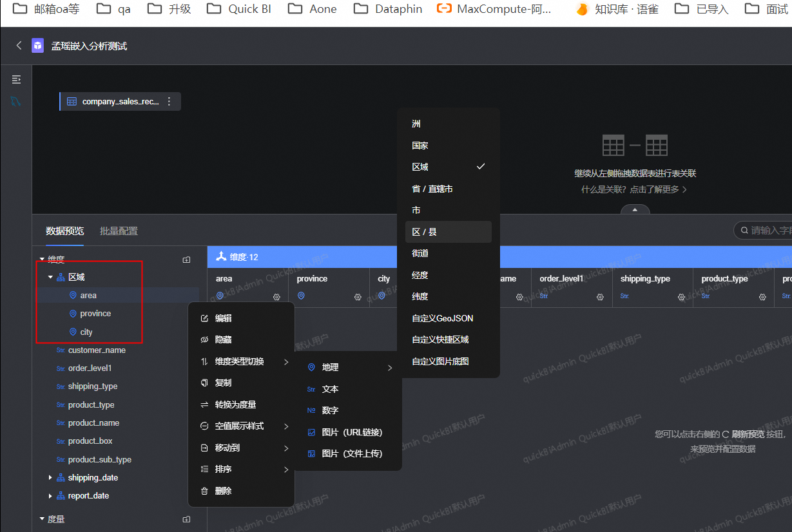Switch to the 批量配置 tab
The width and height of the screenshot is (792, 532).
point(119,231)
